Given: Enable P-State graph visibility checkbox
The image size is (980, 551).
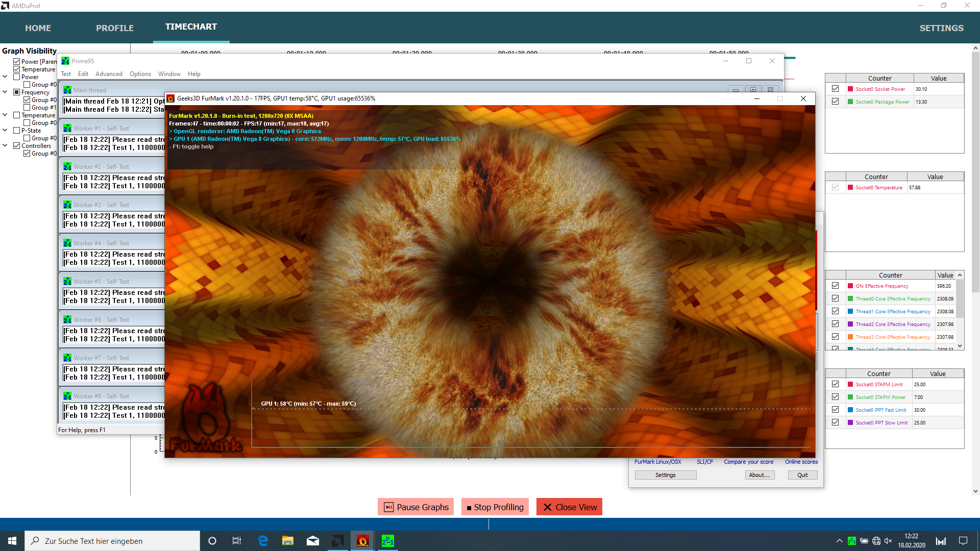Looking at the screenshot, I should 17,131.
